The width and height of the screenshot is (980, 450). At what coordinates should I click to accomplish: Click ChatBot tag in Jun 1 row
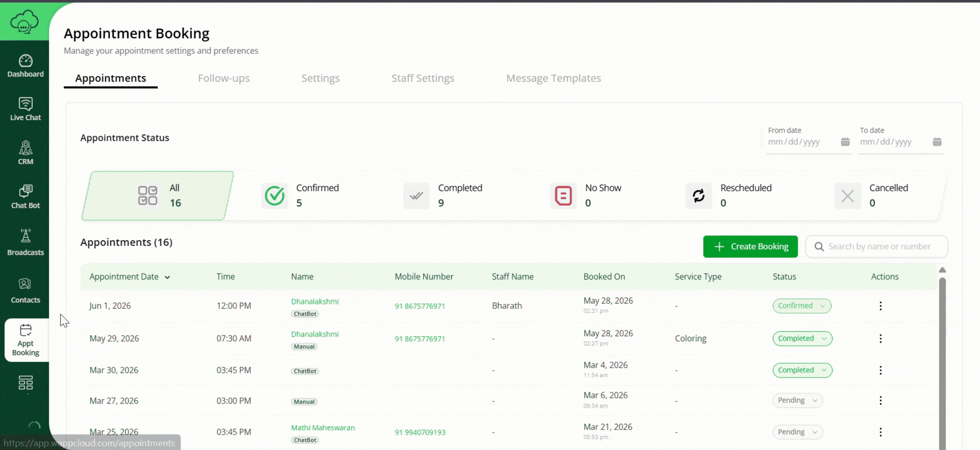[x=305, y=314]
